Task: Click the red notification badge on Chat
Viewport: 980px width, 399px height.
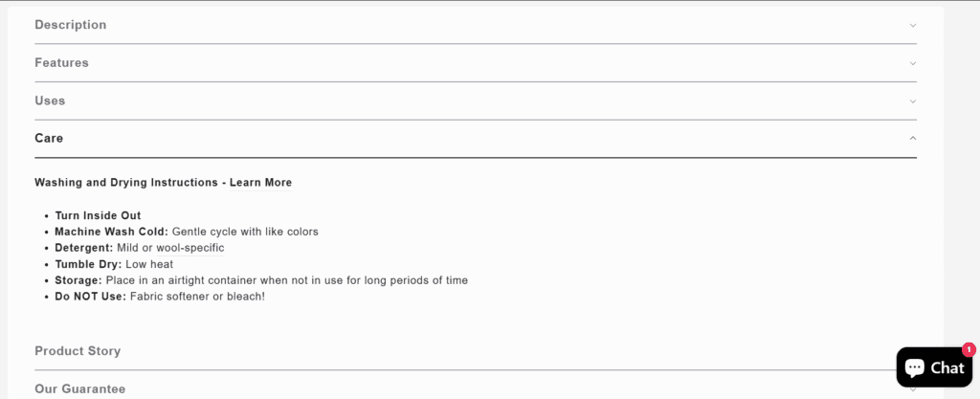Action: coord(969,350)
